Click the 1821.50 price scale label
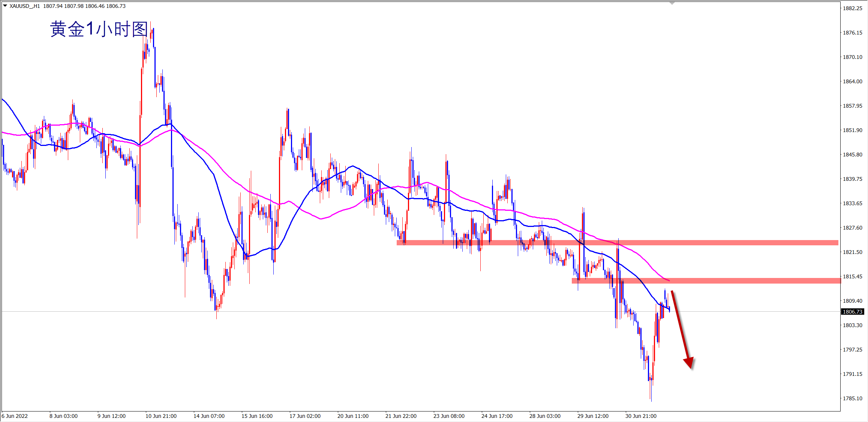Screen dimensions: 868x422 click(x=852, y=252)
